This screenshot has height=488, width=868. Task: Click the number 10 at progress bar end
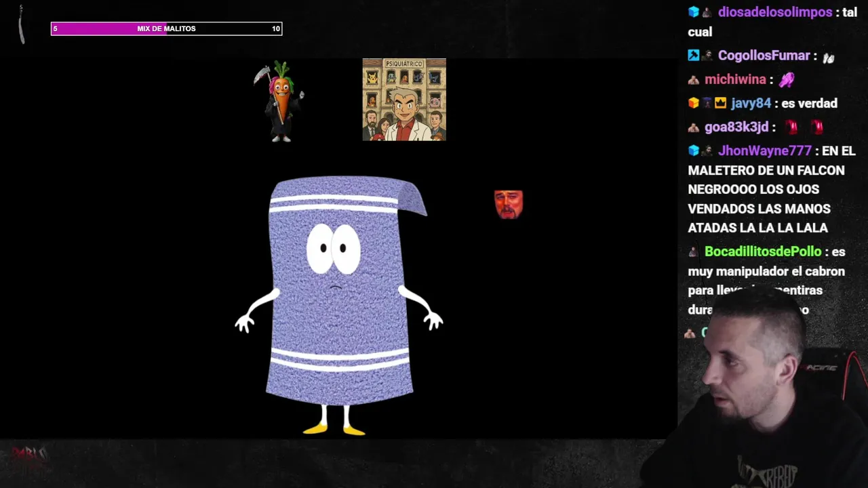coord(275,28)
